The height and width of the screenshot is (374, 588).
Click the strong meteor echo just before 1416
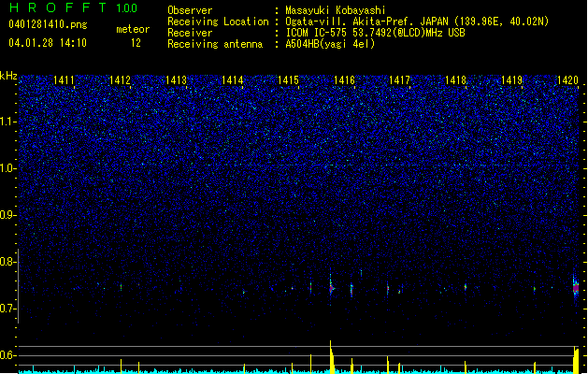point(331,288)
